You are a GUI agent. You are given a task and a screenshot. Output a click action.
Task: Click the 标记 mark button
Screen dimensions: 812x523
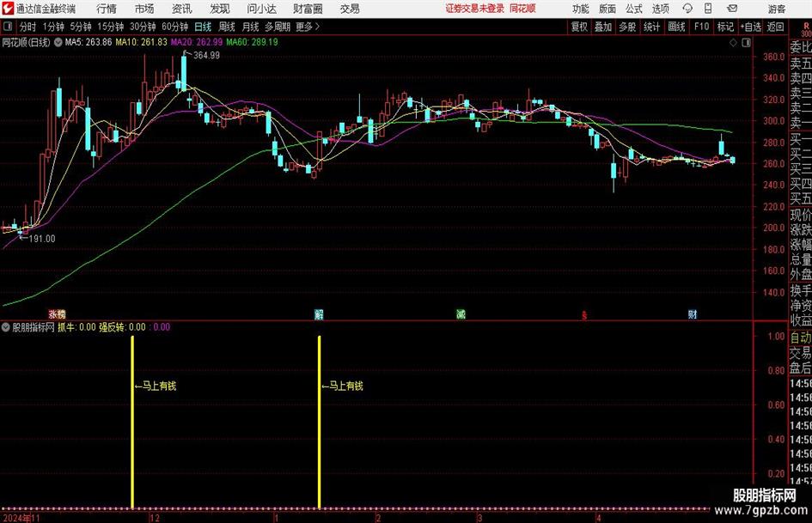(725, 27)
